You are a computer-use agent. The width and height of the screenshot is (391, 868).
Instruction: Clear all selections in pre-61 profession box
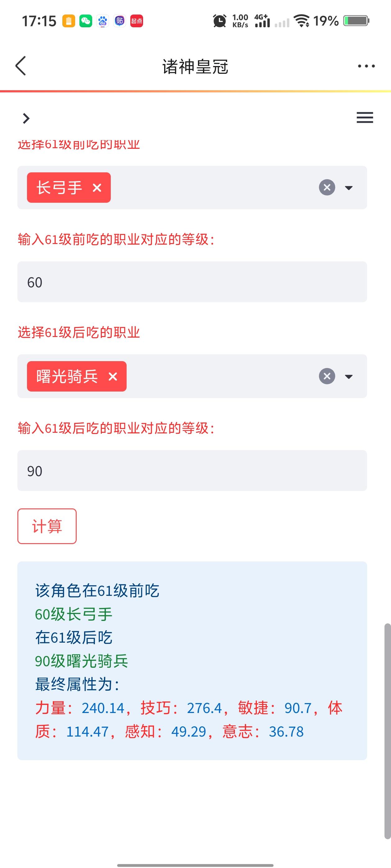pyautogui.click(x=327, y=187)
